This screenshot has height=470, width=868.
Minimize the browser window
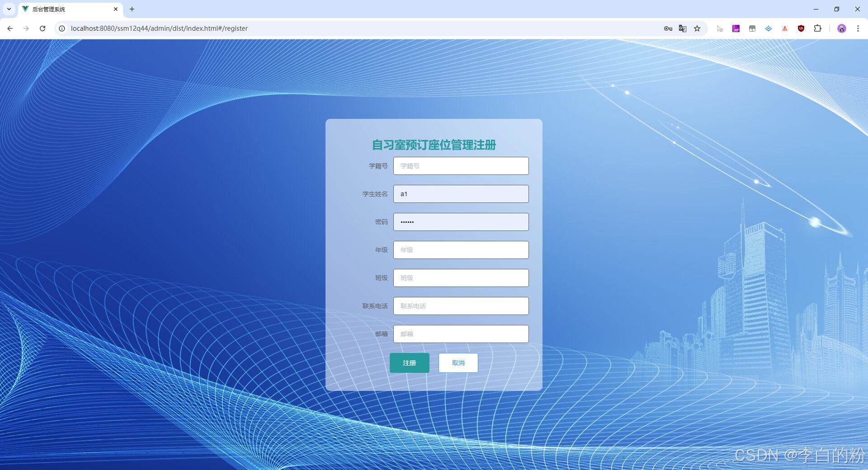(x=816, y=9)
